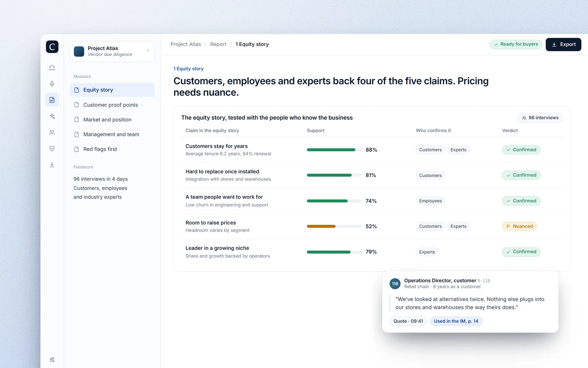
Task: Click the Quote 09:41 timestamp chip
Action: (408, 321)
